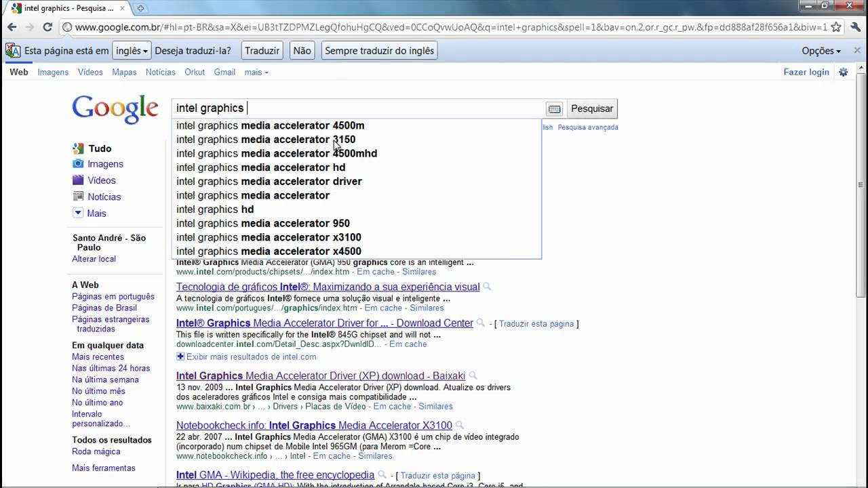Filter results to Nas últimas 24 horas
This screenshot has width=868, height=488.
point(111,368)
